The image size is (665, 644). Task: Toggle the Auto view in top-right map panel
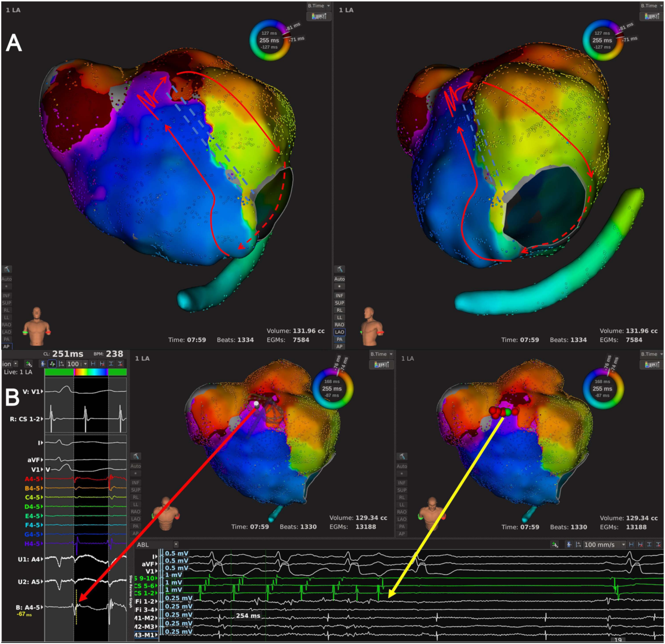point(339,279)
